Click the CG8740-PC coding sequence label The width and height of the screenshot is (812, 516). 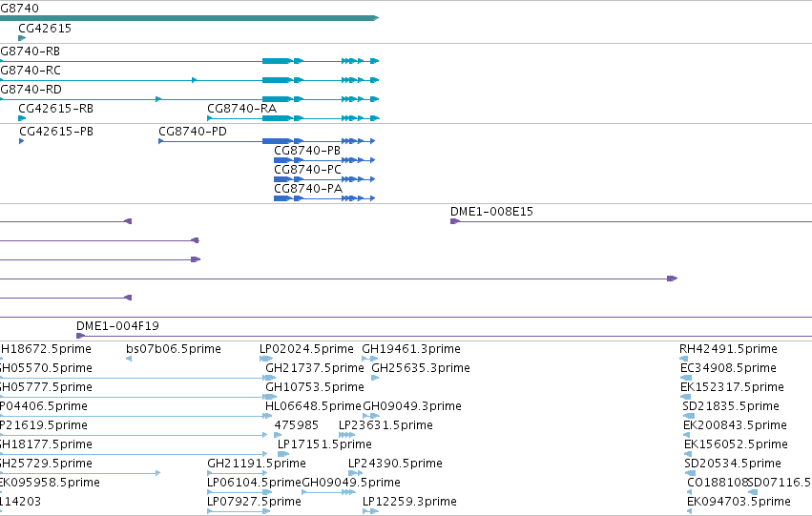tap(307, 170)
